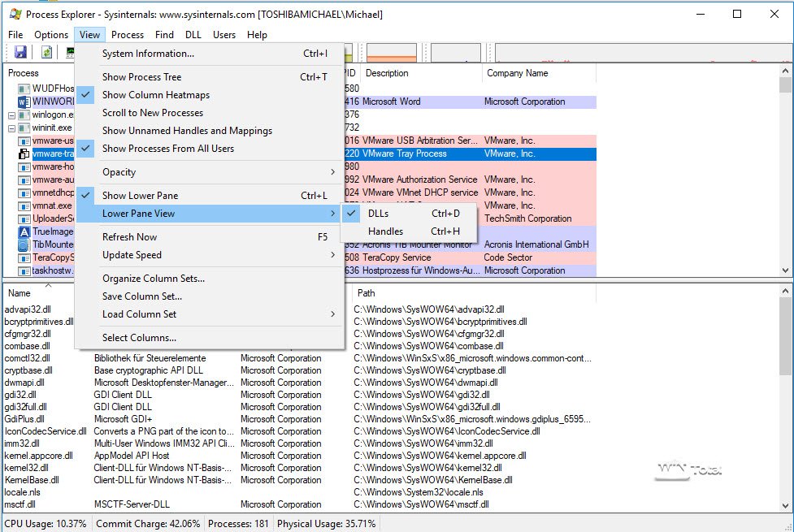
Task: Collapse the wininit.exe tree node
Action: click(11, 128)
